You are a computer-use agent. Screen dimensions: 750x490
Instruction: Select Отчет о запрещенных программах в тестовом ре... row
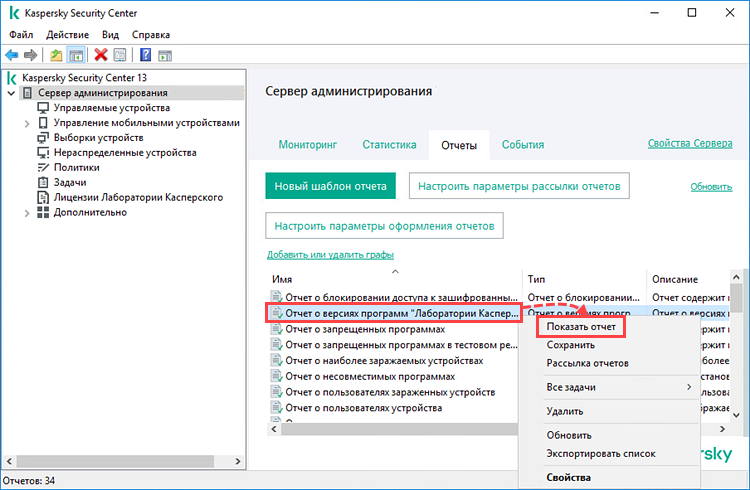click(x=401, y=345)
